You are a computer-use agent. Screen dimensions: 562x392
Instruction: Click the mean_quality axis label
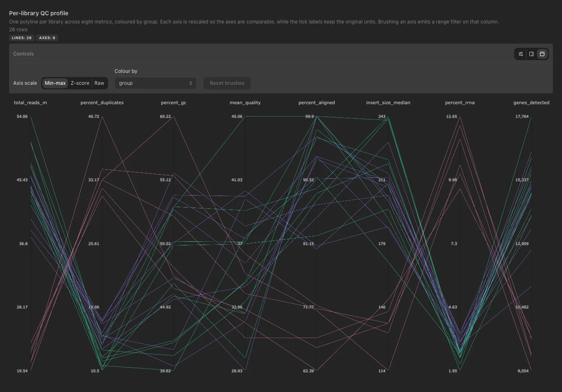[245, 103]
